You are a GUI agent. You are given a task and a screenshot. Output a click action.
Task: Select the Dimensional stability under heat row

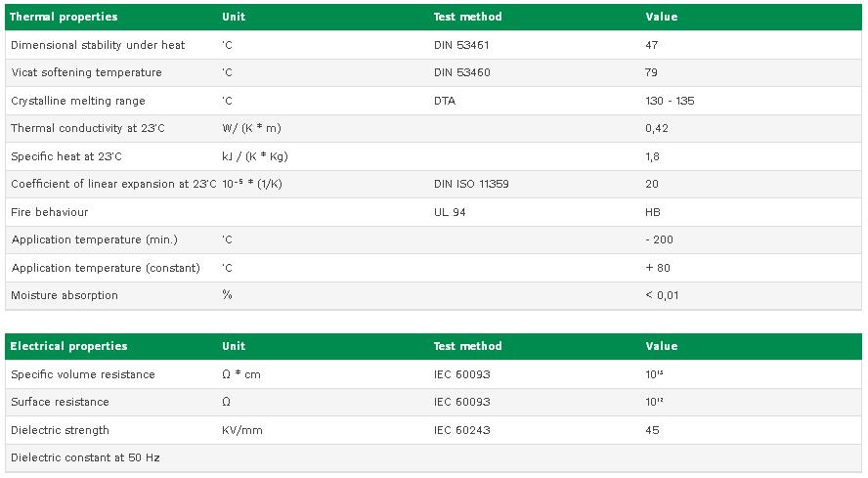click(x=433, y=45)
